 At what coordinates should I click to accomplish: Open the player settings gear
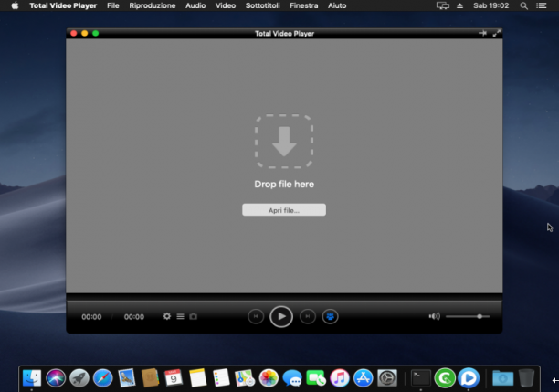[x=167, y=316]
